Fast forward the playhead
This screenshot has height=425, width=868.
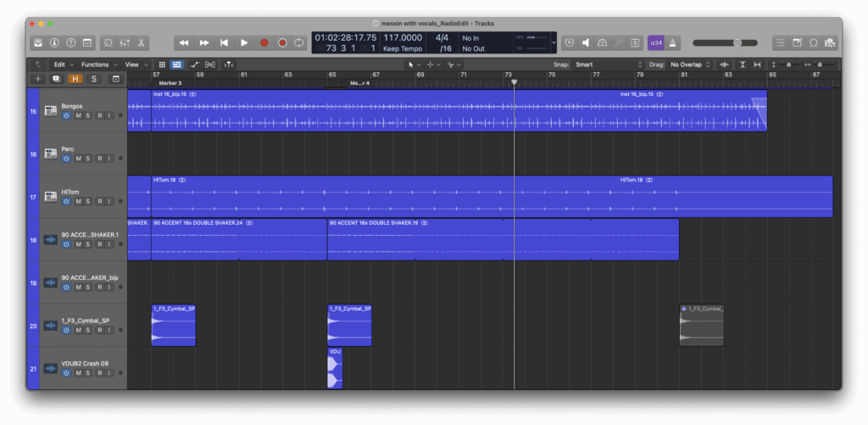coord(203,42)
